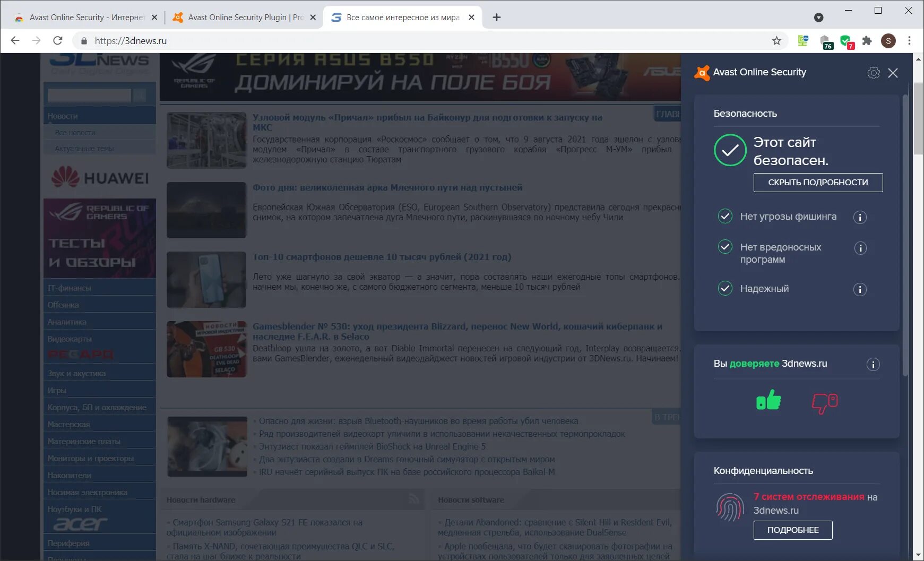Open 'IT-финансы' sidebar menu item

pyautogui.click(x=70, y=288)
